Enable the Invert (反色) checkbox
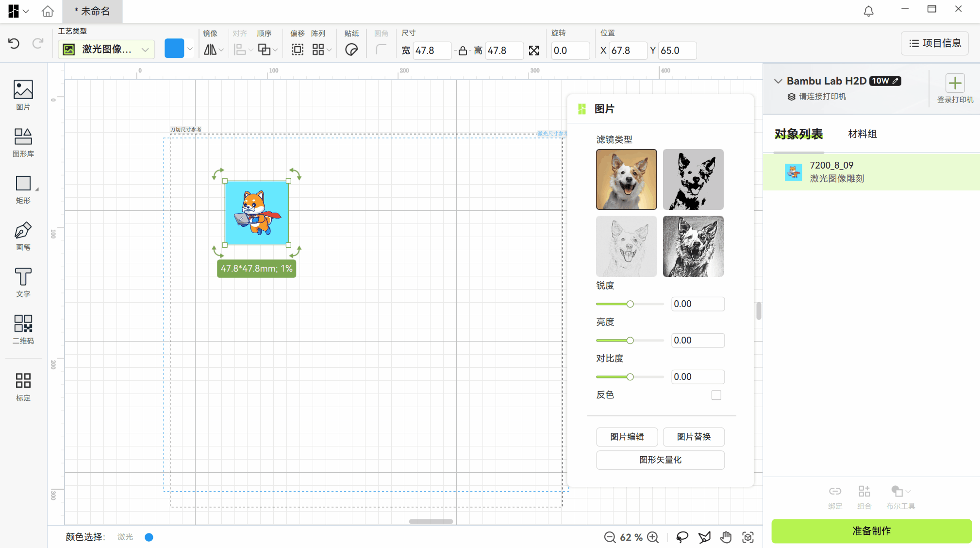This screenshot has height=548, width=980. tap(716, 395)
